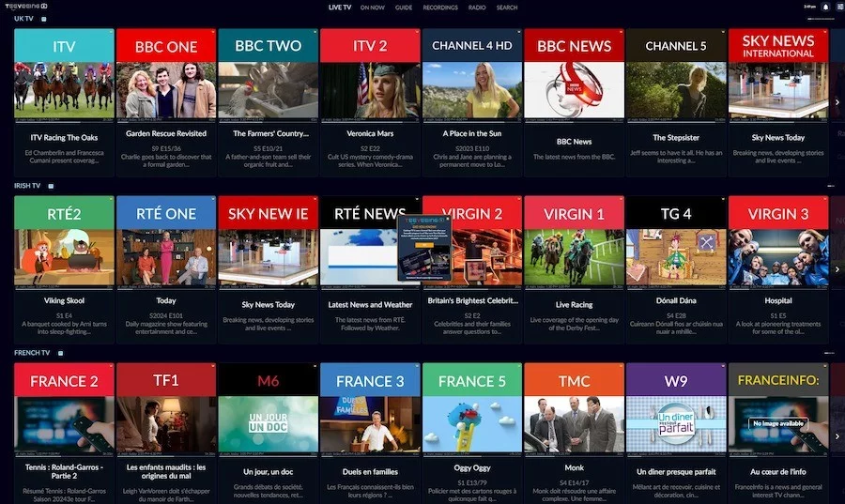
Task: Go to the Radio tab
Action: 477,8
